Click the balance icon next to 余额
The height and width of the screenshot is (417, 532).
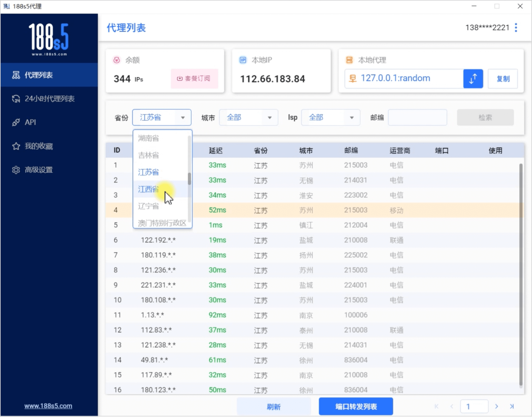117,60
